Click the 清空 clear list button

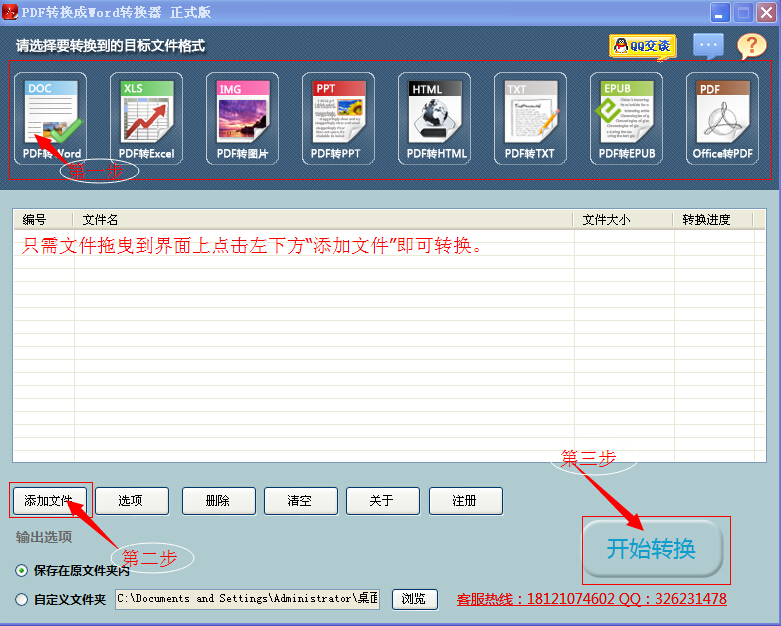point(301,501)
